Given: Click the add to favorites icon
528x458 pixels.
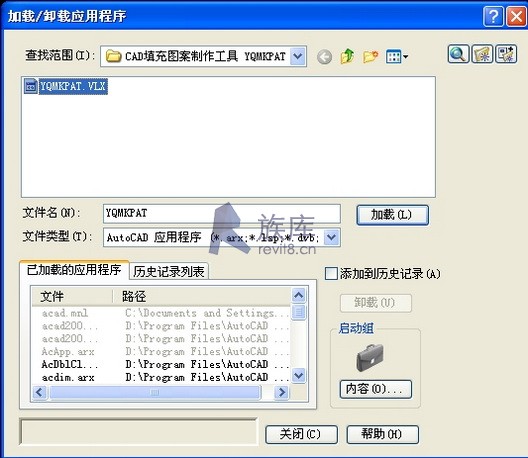Looking at the screenshot, I should (x=482, y=54).
